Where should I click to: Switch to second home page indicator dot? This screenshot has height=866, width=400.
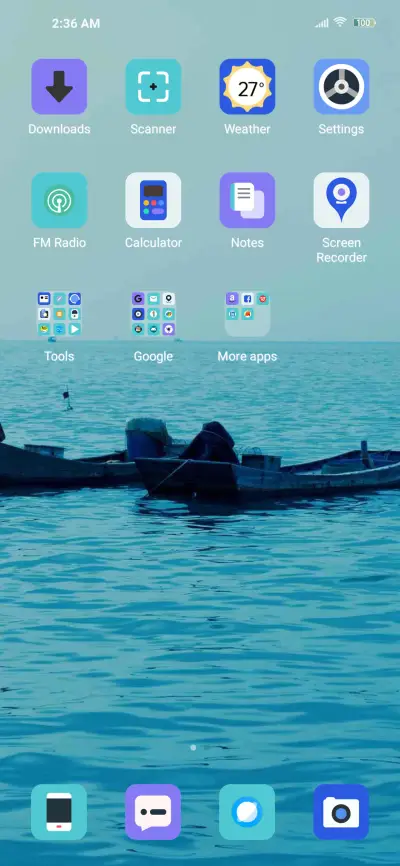point(207,747)
